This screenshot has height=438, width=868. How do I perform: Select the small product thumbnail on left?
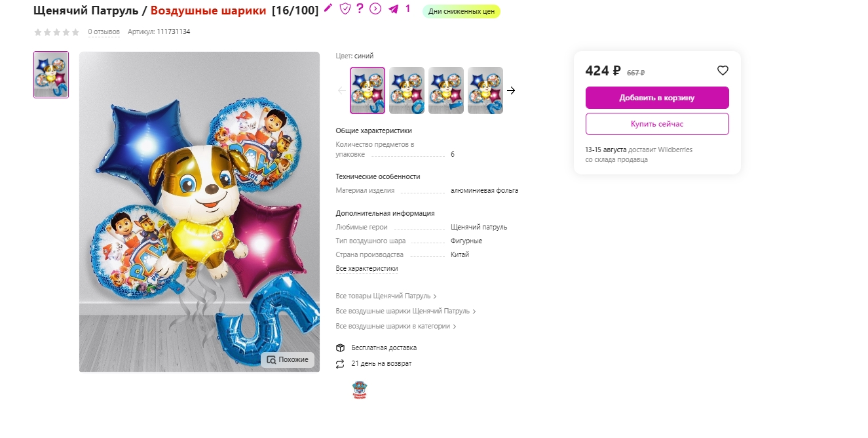51,75
